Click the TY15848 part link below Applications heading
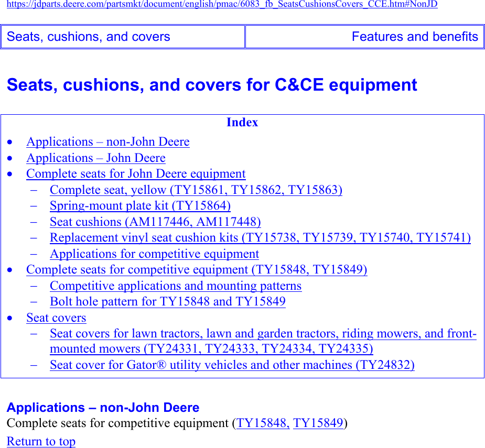Image resolution: width=485 pixels, height=448 pixels. pyautogui.click(x=263, y=423)
